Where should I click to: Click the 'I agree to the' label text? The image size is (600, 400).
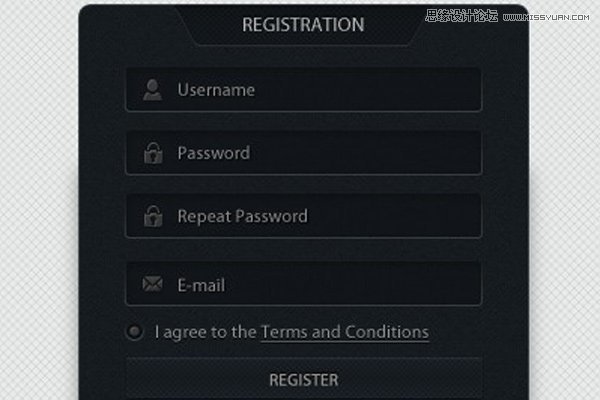pyautogui.click(x=205, y=332)
